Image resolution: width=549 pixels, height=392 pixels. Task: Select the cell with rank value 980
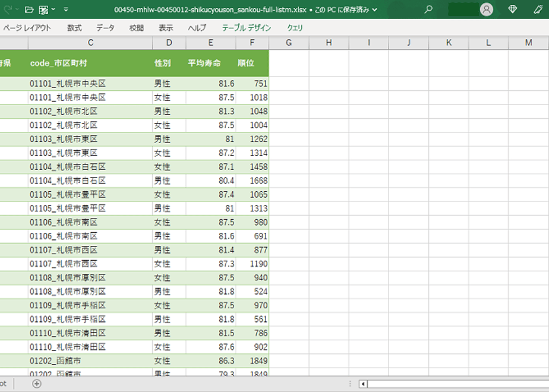coord(252,222)
